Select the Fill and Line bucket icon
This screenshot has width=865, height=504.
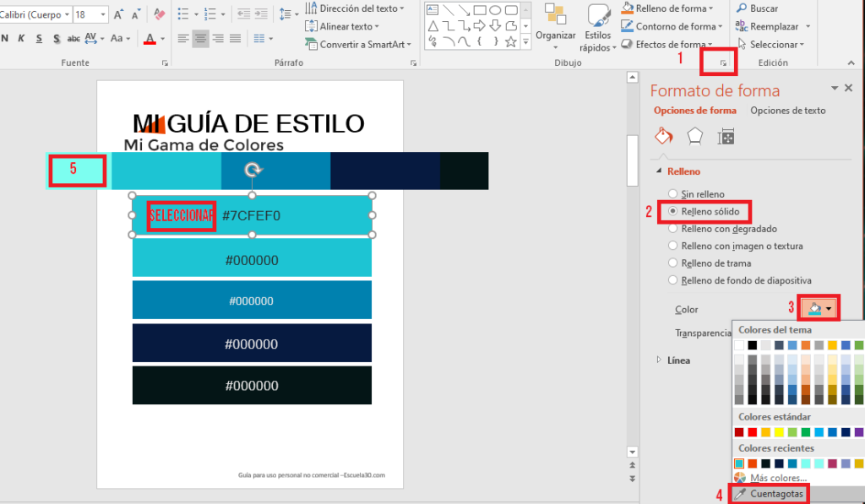click(664, 136)
